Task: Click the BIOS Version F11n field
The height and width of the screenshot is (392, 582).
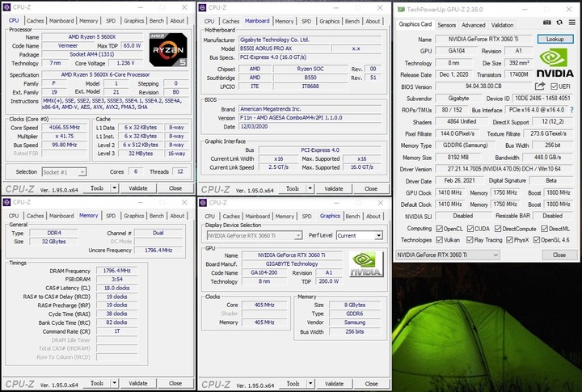Action: point(310,118)
